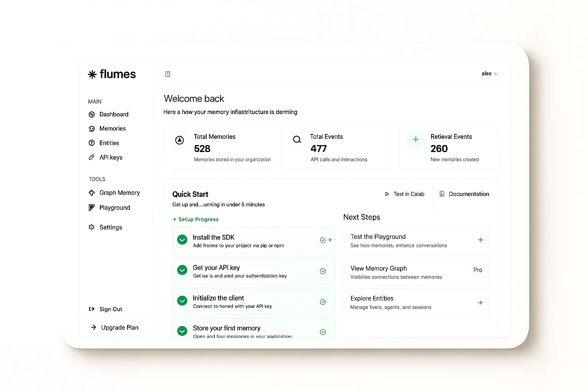Click the Upgrade Plan button

(x=119, y=327)
